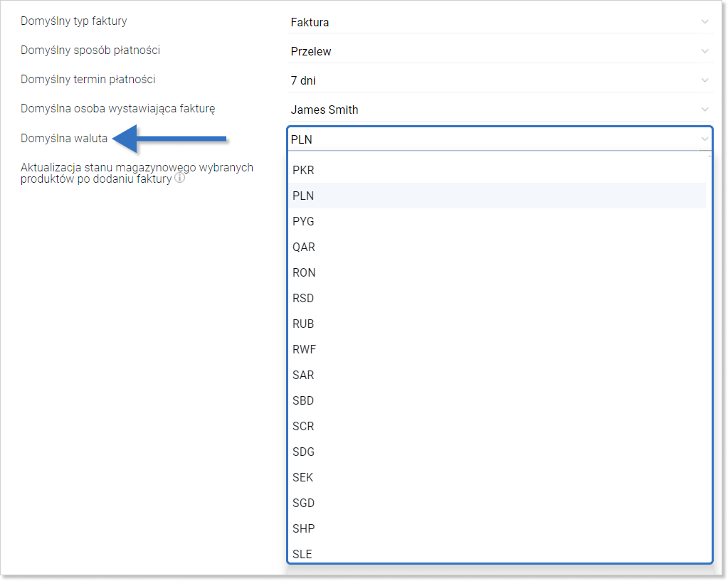Open the Domyślny termin płatności dropdown
The width and height of the screenshot is (728, 581).
tap(500, 81)
